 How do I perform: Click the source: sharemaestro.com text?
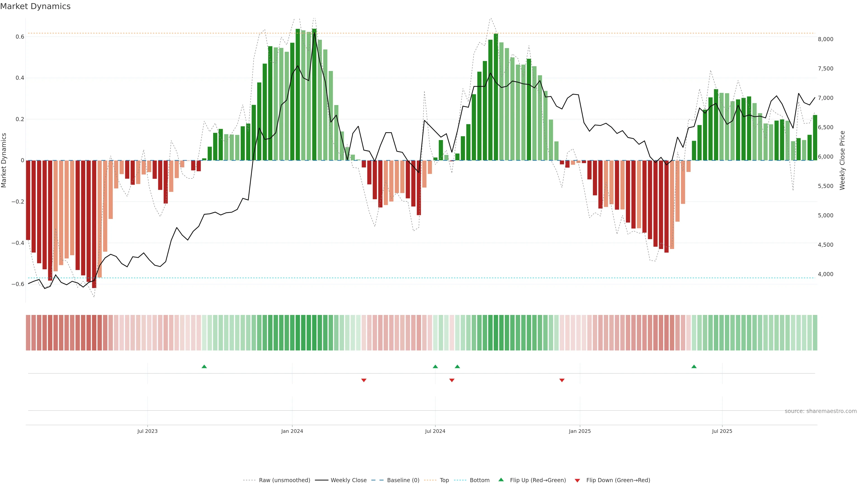(821, 411)
